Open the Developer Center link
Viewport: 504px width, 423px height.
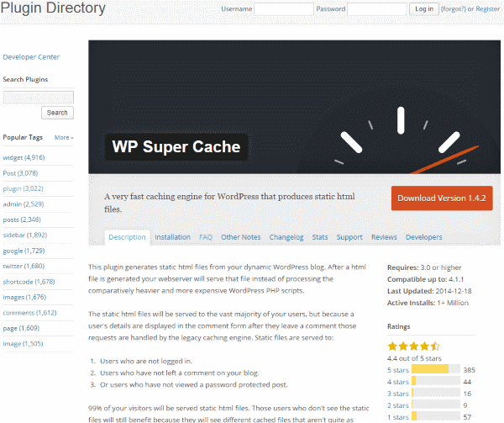coord(31,57)
